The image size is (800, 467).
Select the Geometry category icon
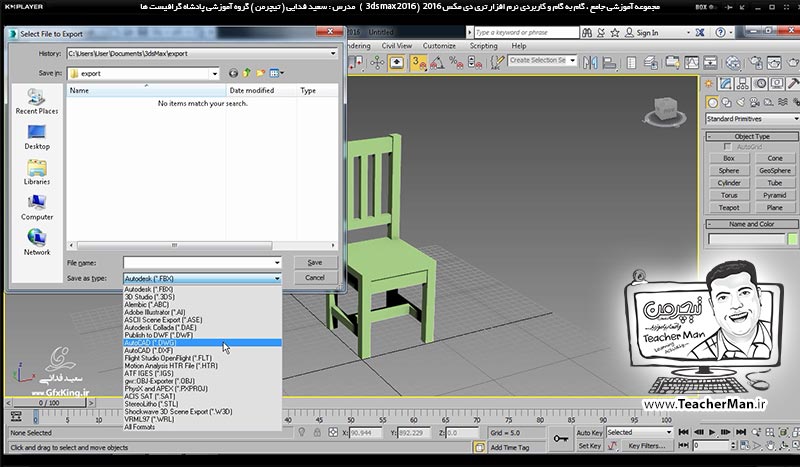coord(712,103)
